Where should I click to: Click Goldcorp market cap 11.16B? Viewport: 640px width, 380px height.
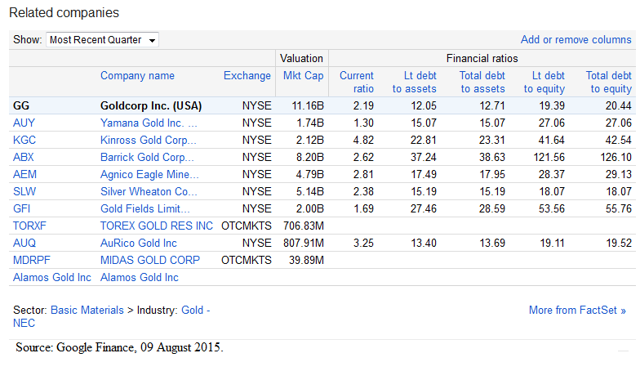click(308, 106)
